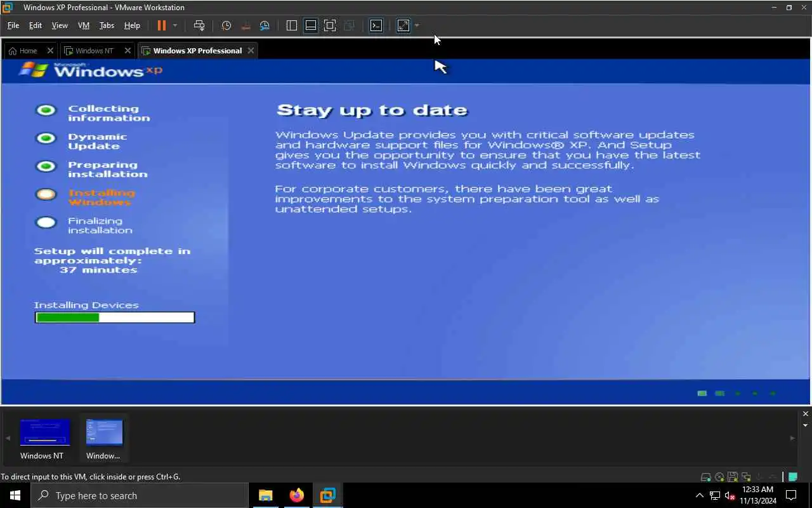This screenshot has width=812, height=508.
Task: Close the Windows NT tab
Action: (x=128, y=51)
